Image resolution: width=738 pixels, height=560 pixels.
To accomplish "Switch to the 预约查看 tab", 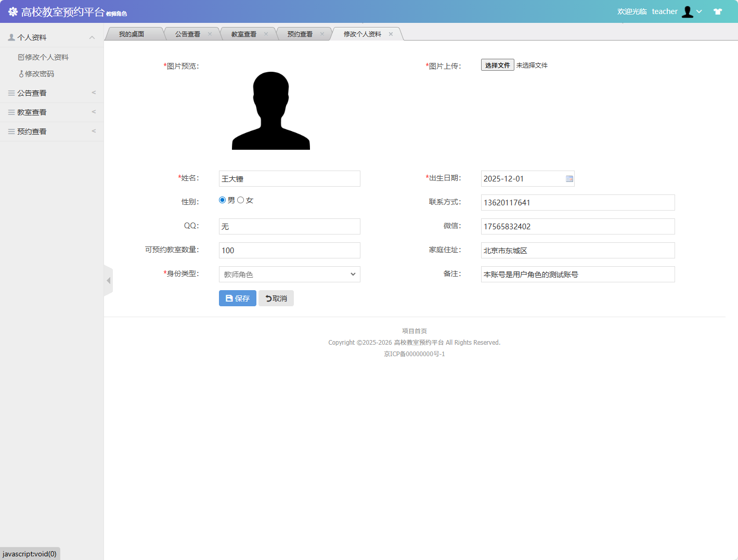I will 301,33.
